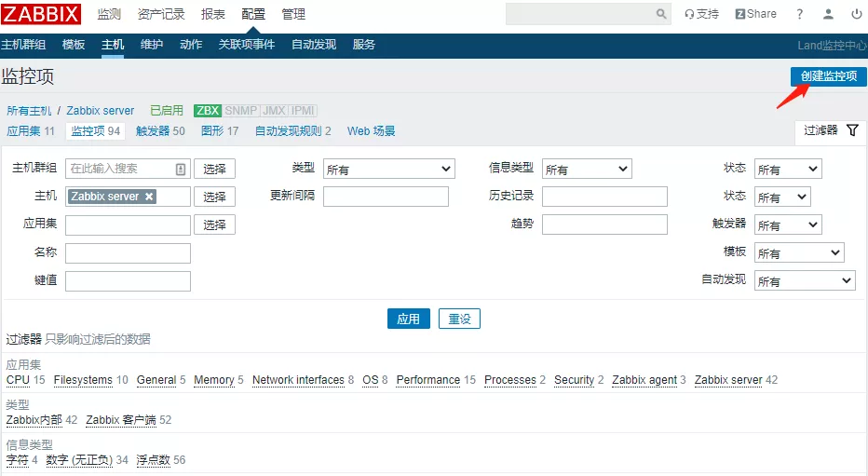The width and height of the screenshot is (868, 476).
Task: Open the 配置 top menu
Action: coord(253,14)
